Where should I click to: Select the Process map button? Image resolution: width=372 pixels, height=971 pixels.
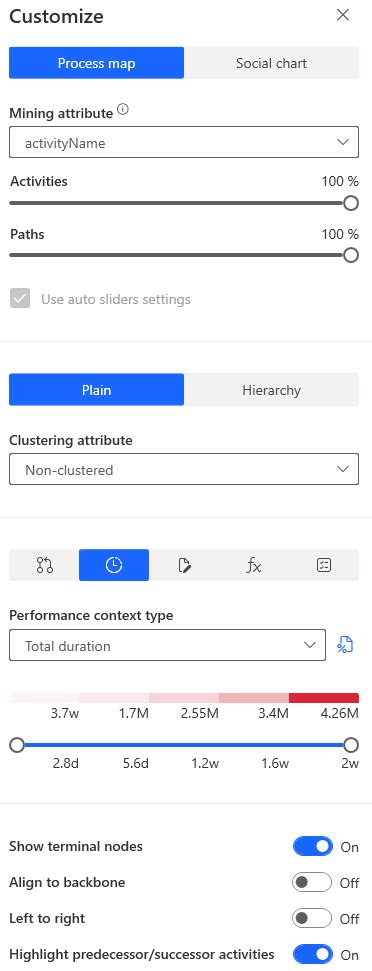pos(97,63)
